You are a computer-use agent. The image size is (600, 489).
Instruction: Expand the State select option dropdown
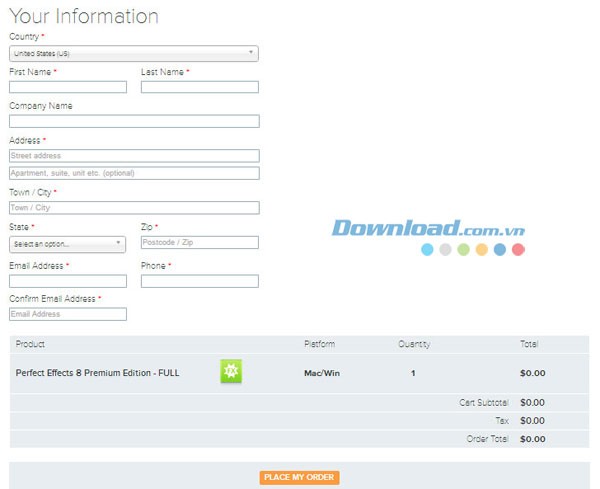tap(67, 243)
